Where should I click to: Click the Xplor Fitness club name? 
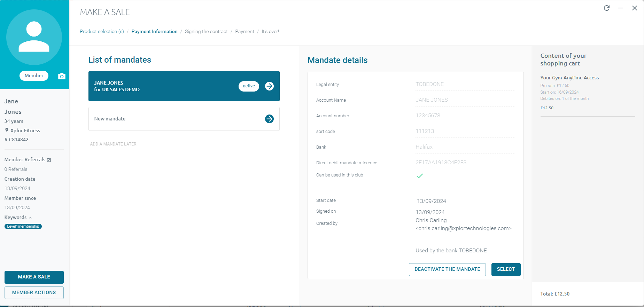click(25, 131)
